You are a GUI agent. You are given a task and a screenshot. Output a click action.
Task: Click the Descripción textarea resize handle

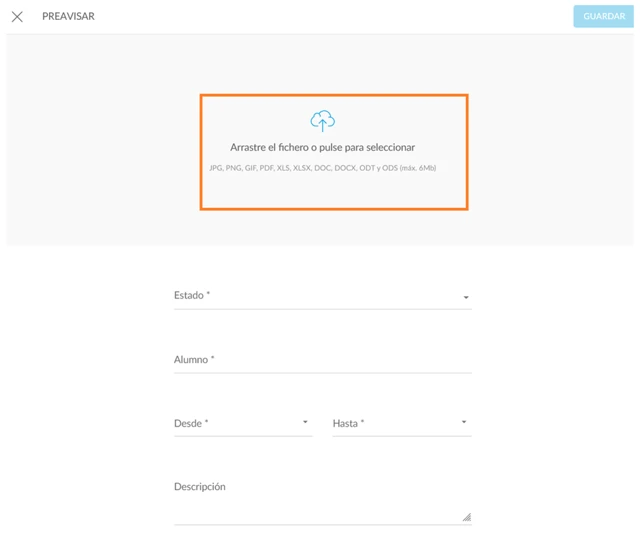click(x=466, y=517)
